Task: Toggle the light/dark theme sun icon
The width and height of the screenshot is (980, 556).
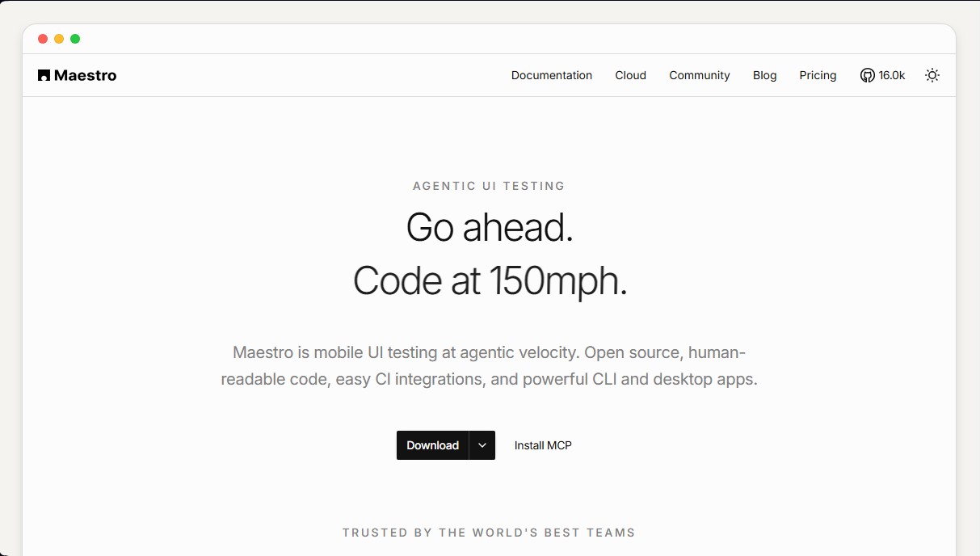Action: pos(932,75)
